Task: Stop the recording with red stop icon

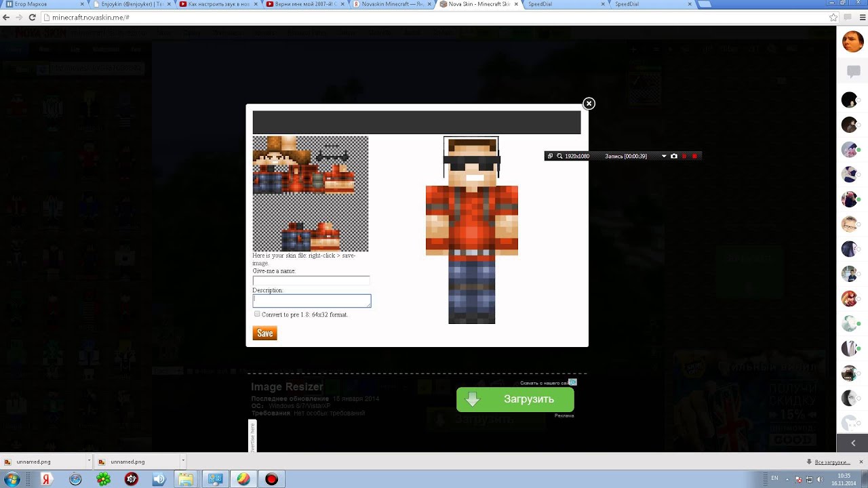Action: point(694,156)
